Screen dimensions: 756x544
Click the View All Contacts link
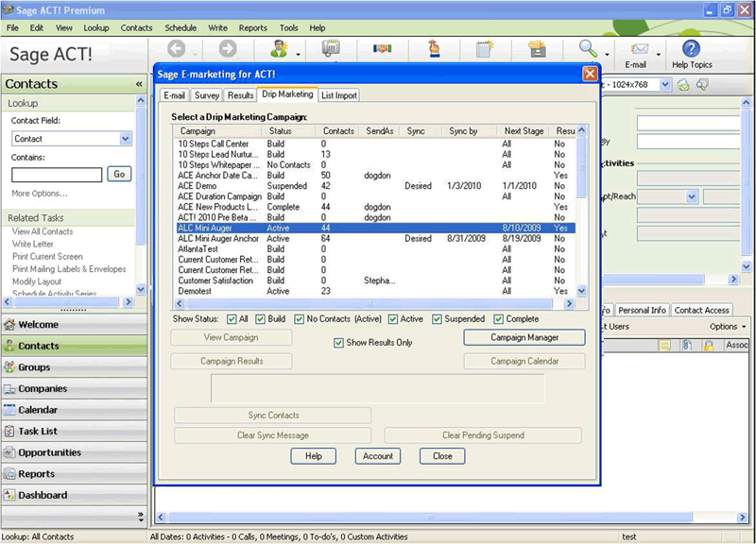(x=43, y=231)
